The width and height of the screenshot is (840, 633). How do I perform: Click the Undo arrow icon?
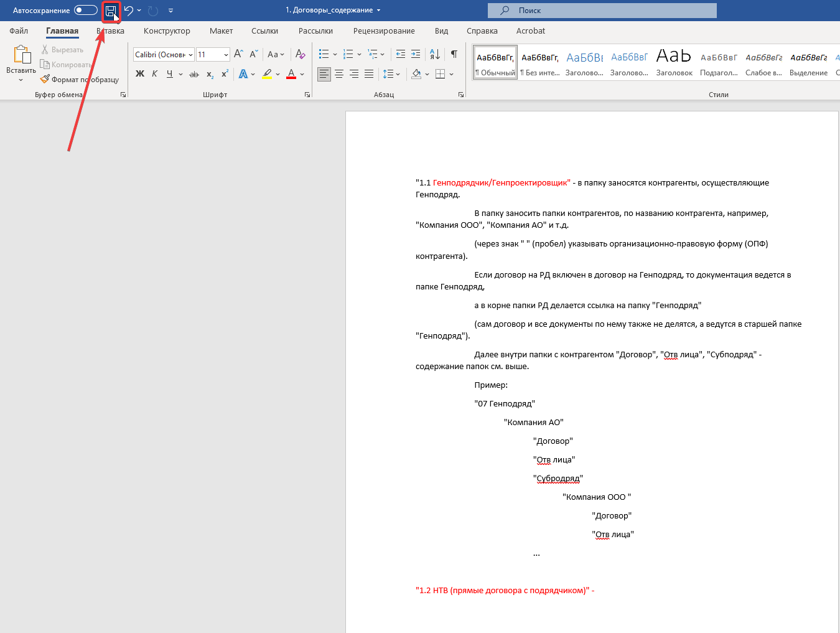pos(128,11)
